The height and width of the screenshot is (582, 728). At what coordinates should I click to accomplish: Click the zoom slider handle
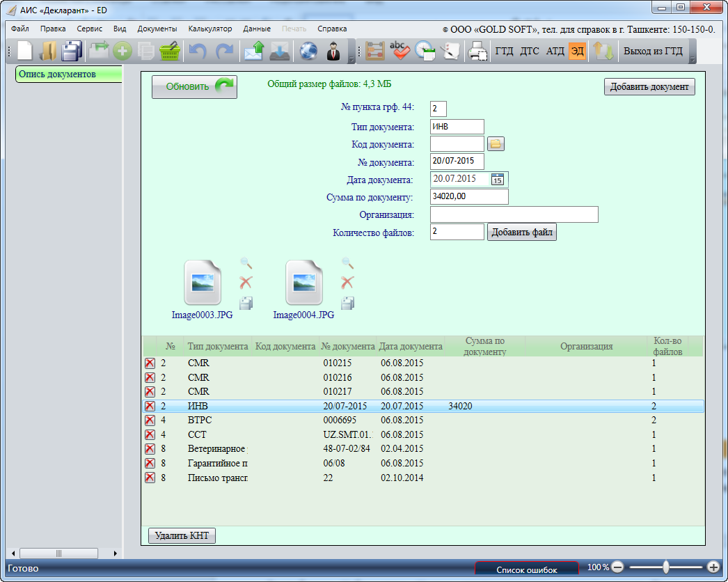(x=666, y=567)
